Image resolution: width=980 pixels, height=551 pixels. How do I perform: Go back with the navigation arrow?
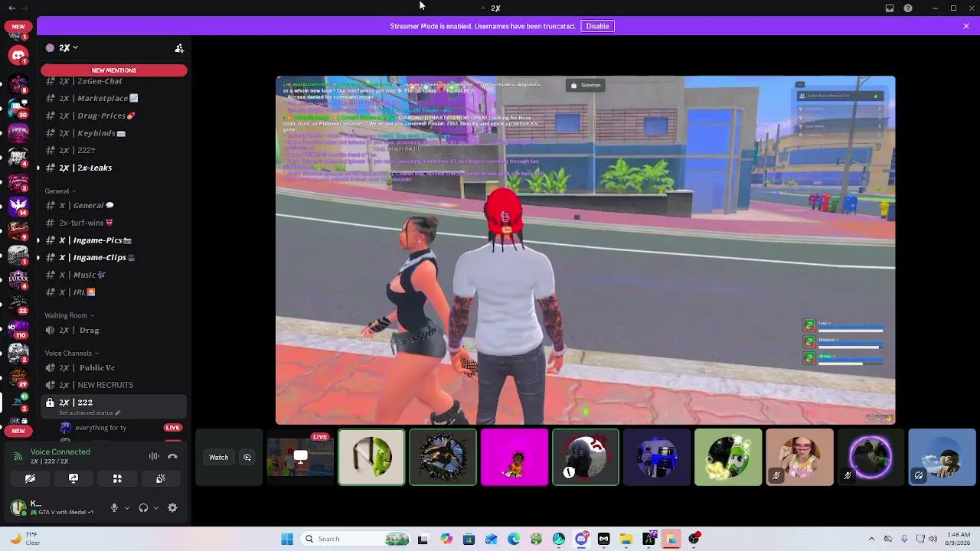[11, 8]
